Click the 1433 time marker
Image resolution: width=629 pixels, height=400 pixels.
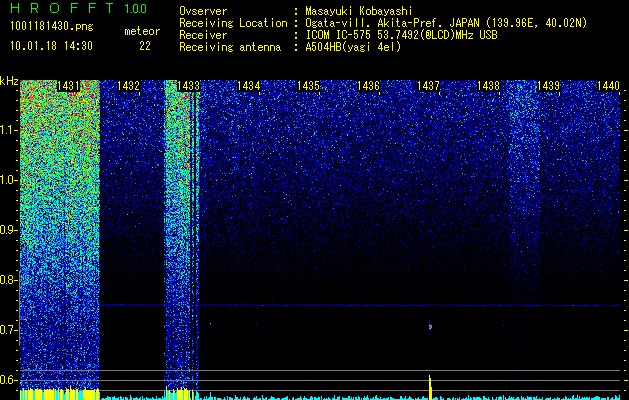click(x=188, y=86)
